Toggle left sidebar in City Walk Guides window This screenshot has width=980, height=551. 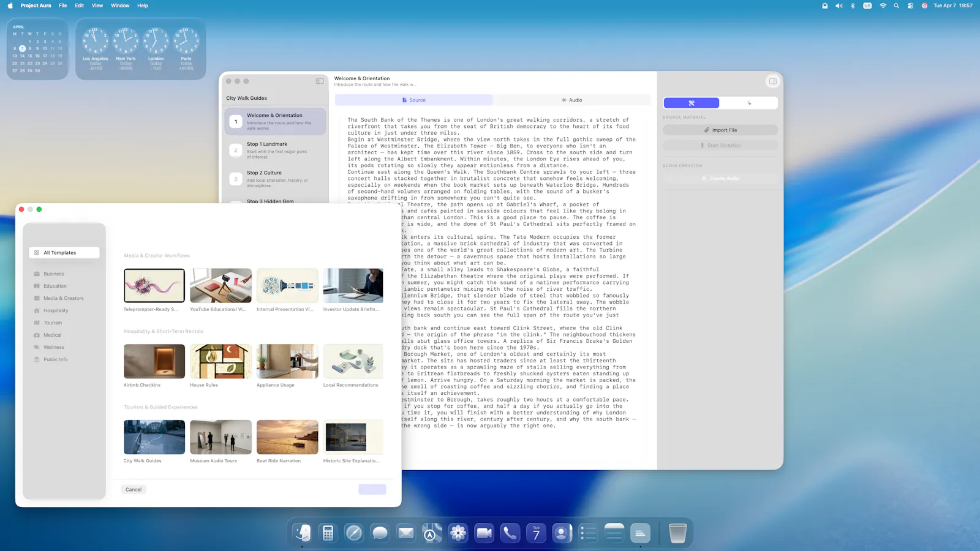coord(320,81)
